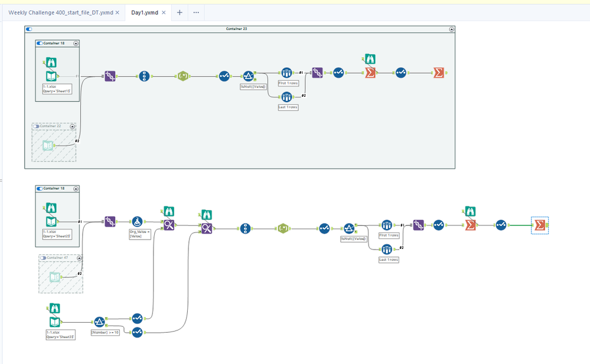Switch to the Day1.yxmd tab
This screenshot has width=590, height=364.
[x=145, y=12]
